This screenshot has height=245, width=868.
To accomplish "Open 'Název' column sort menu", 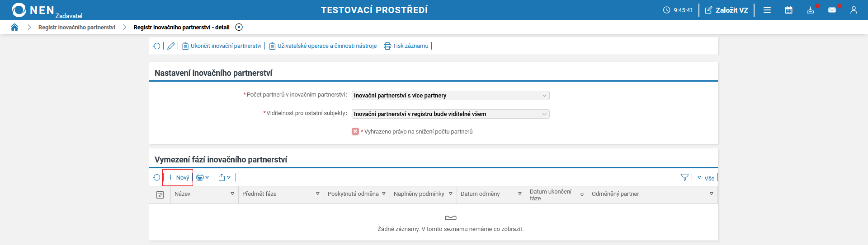I will pos(232,194).
